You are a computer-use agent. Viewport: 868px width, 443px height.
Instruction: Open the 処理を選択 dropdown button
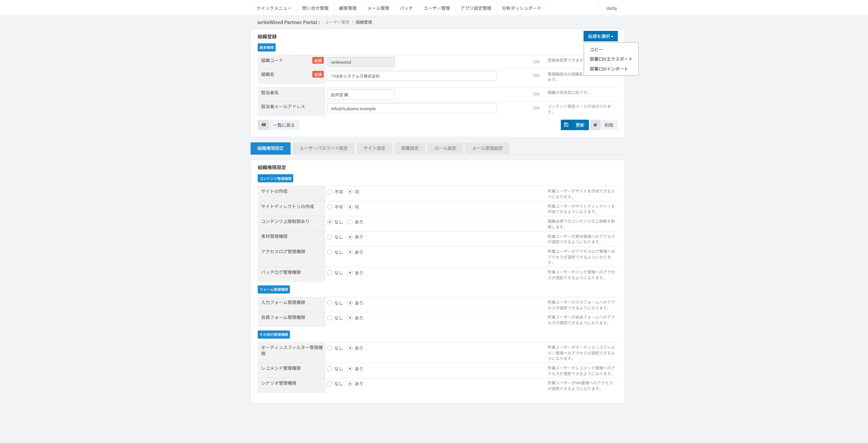point(600,36)
